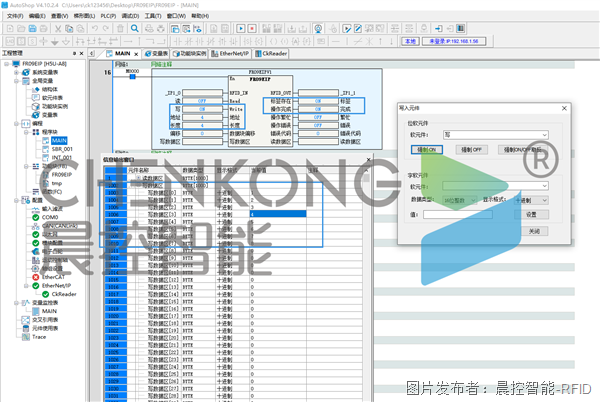Click the 强制 ON button
The width and height of the screenshot is (600, 402).
[x=429, y=149]
